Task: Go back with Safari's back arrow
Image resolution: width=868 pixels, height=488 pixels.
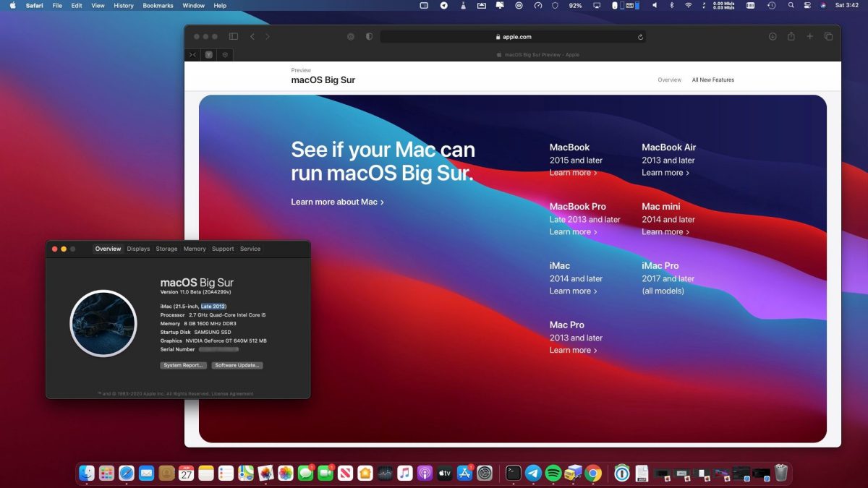Action: pyautogui.click(x=252, y=36)
